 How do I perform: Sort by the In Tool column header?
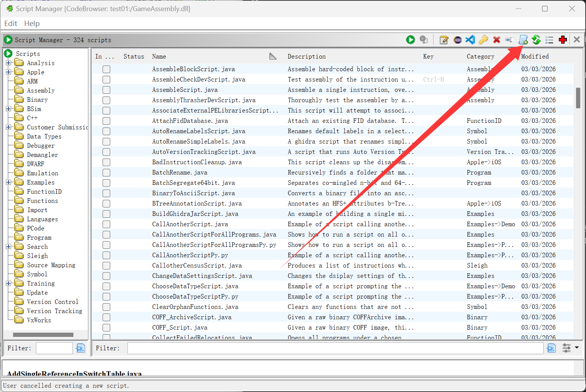click(104, 57)
